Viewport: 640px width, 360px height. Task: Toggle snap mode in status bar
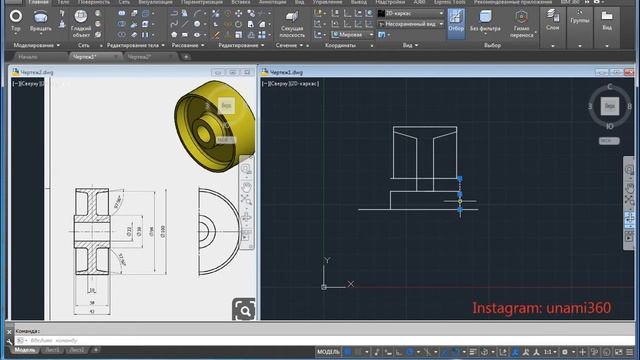click(x=358, y=352)
